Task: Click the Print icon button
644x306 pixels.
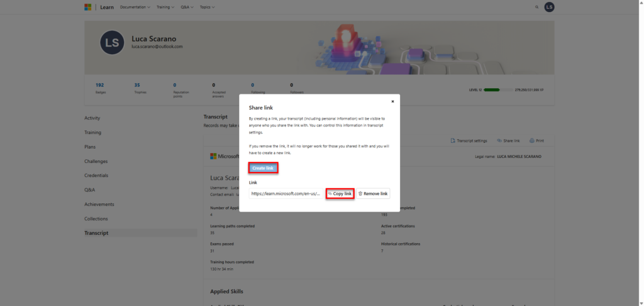Action: point(536,140)
